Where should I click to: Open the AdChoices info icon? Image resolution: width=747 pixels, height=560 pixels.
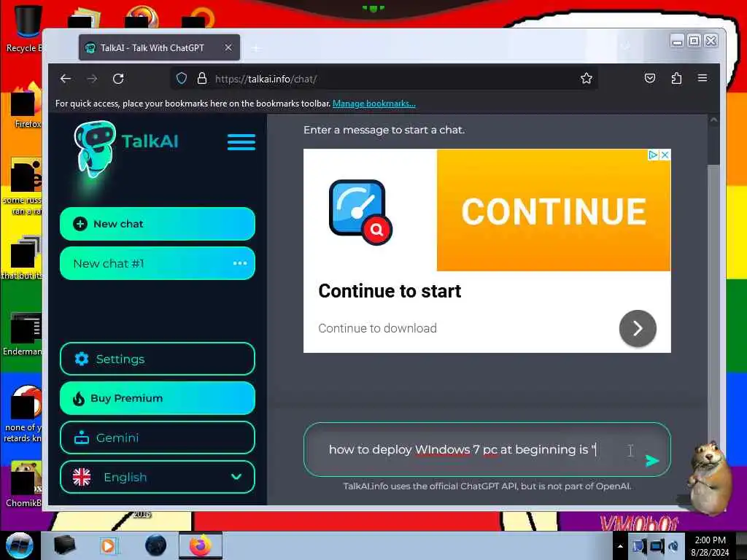[x=654, y=155]
